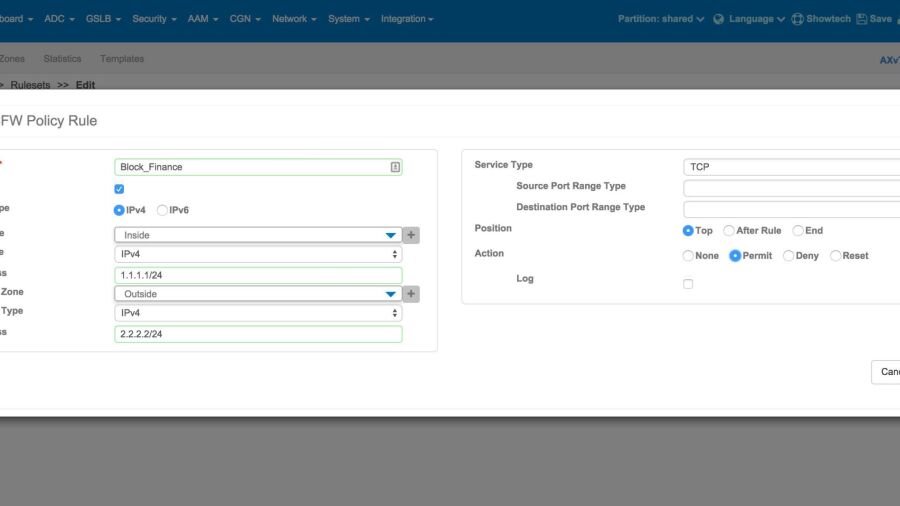900x506 pixels.
Task: Open the Network menu
Action: pyautogui.click(x=294, y=19)
